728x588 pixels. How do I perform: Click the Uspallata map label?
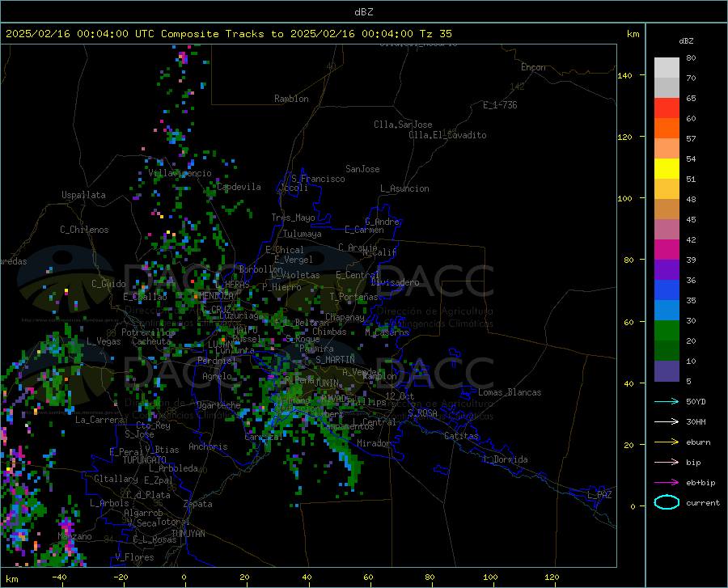83,195
